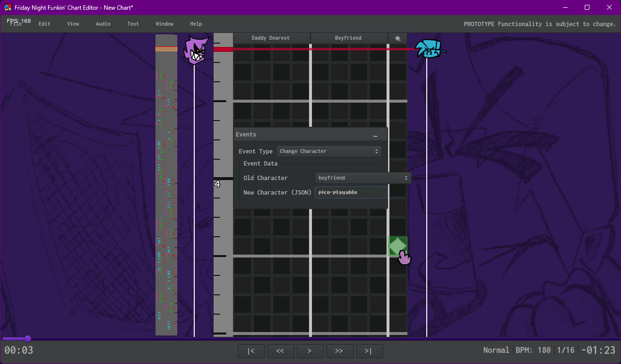Click the playback position slider at bottom left
Screen dimensions: 621x364
pyautogui.click(x=27, y=338)
